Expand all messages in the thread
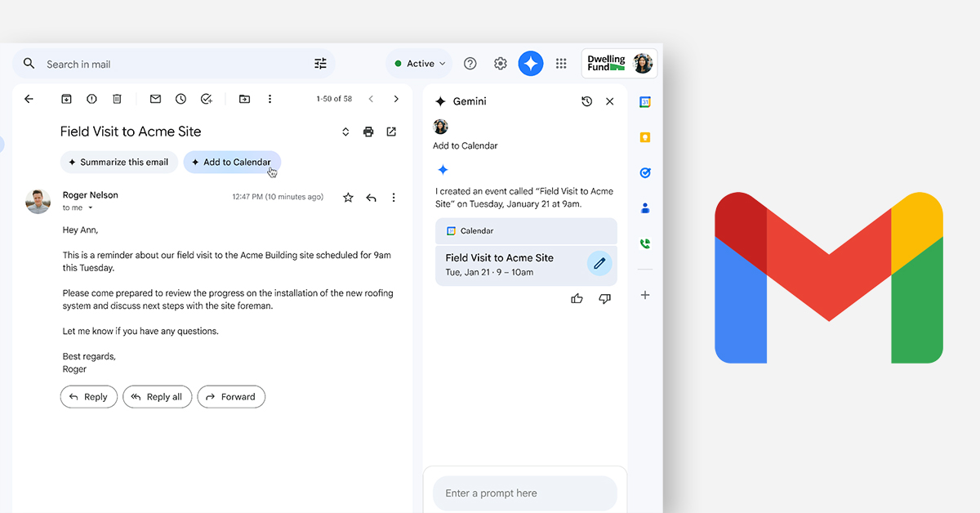This screenshot has width=980, height=513. click(x=345, y=132)
